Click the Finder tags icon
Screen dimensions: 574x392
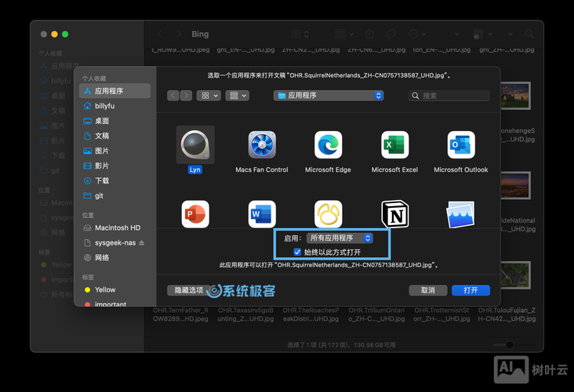(x=391, y=34)
